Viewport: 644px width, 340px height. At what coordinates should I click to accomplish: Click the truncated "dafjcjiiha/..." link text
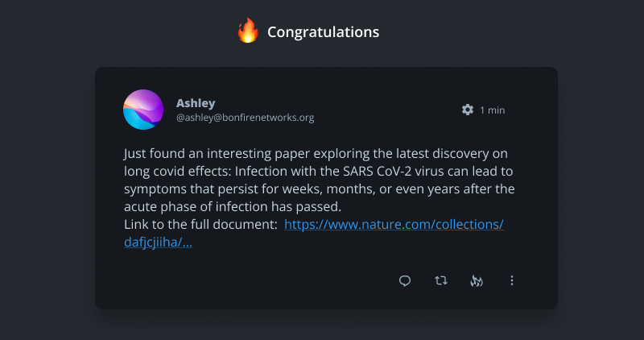[x=158, y=243]
